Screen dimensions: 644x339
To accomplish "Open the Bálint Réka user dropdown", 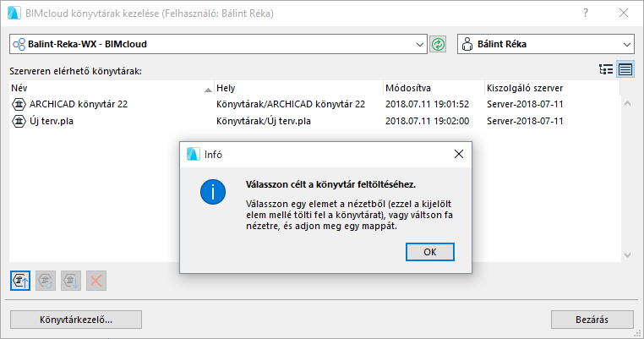I will (627, 45).
